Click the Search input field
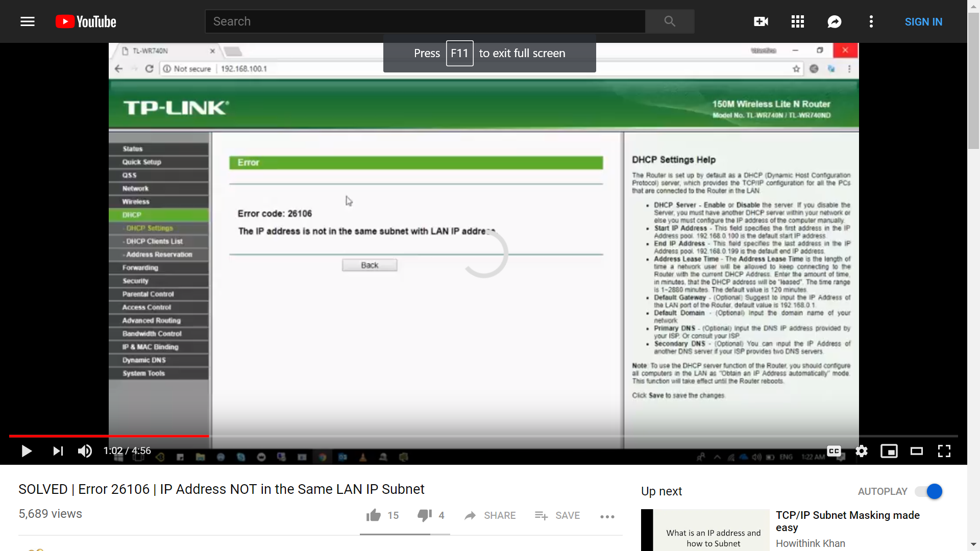Viewport: 980px width, 551px height. tap(425, 21)
